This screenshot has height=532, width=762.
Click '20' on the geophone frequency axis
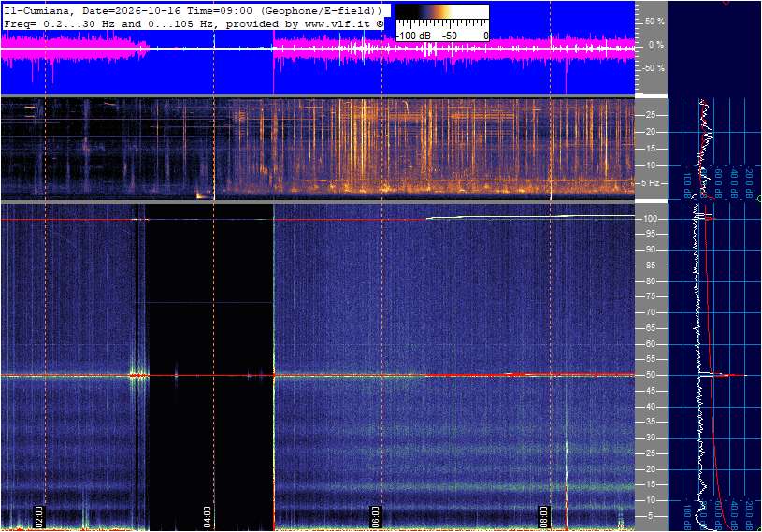pyautogui.click(x=650, y=132)
